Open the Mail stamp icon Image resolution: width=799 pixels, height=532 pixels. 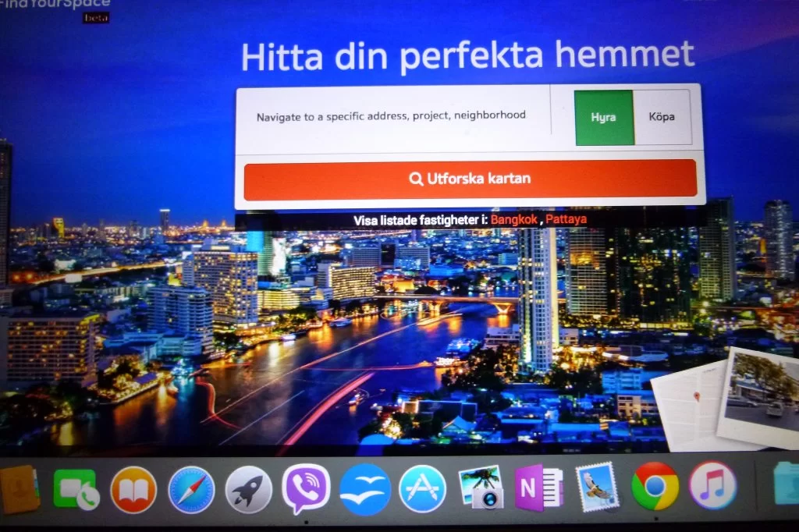click(597, 488)
